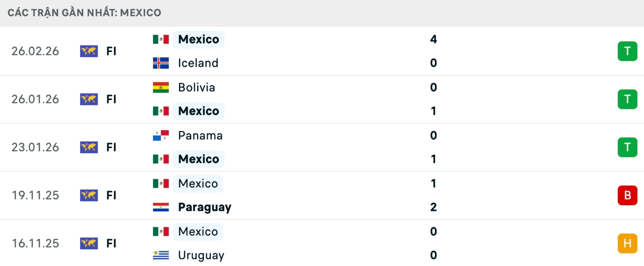Open the Paraguay team link
This screenshot has height=266, width=644.
205,207
